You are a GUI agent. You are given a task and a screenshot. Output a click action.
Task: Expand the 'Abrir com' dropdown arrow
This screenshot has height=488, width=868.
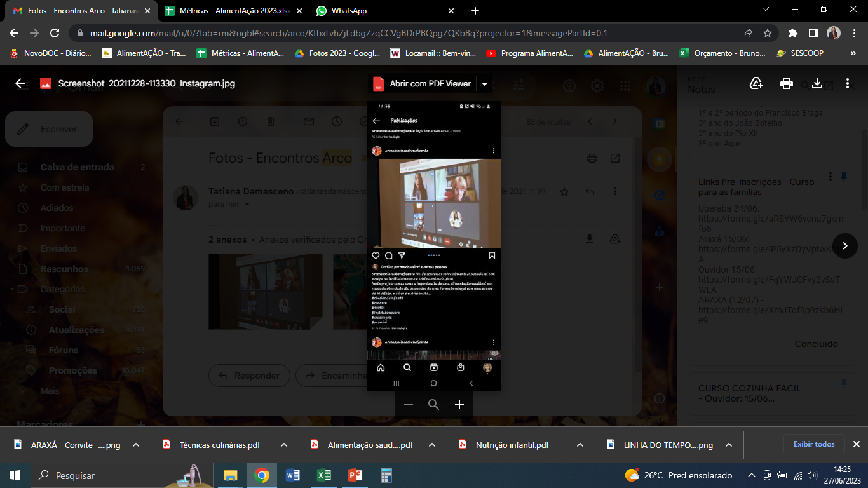(x=485, y=83)
